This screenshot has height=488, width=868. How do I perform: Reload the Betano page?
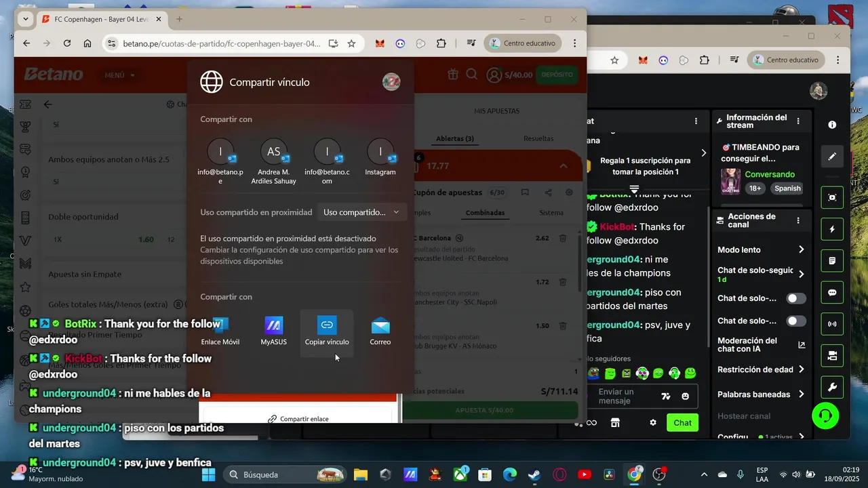(67, 43)
